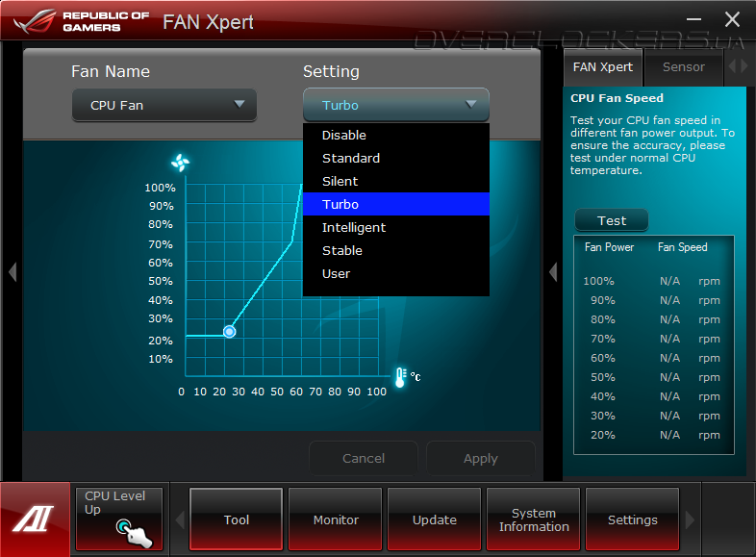Select Silent from the Setting list

click(x=396, y=181)
